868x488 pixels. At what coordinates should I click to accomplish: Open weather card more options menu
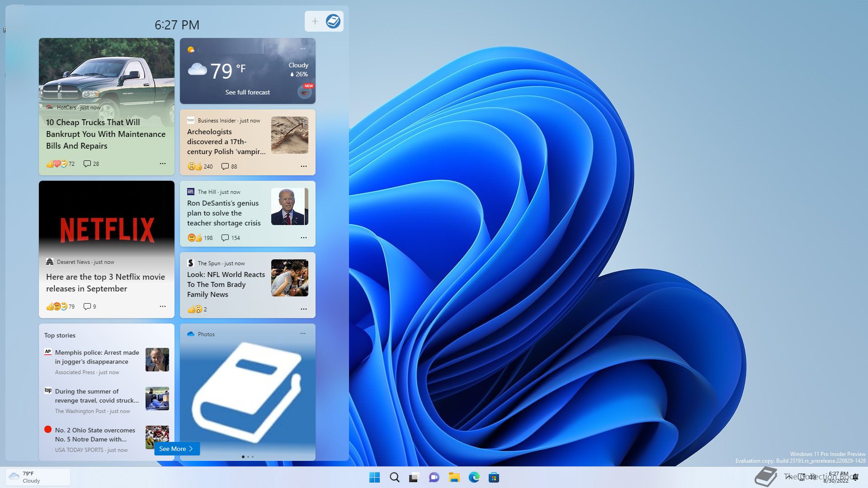tap(303, 49)
